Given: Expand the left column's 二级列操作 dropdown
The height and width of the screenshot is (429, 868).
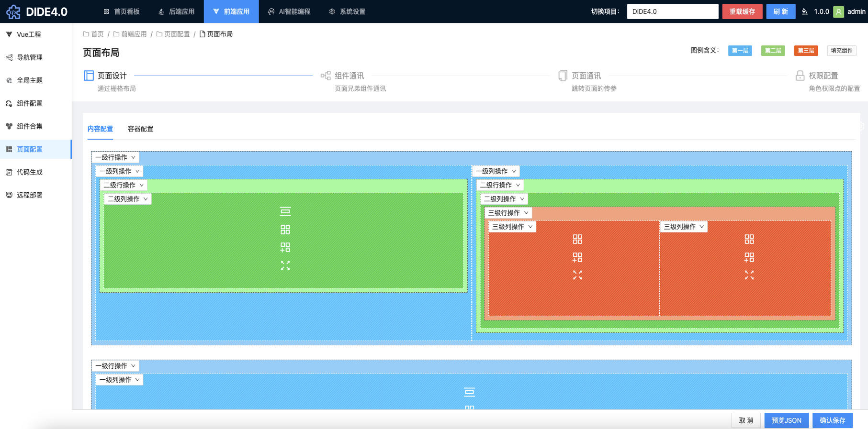Looking at the screenshot, I should (128, 199).
